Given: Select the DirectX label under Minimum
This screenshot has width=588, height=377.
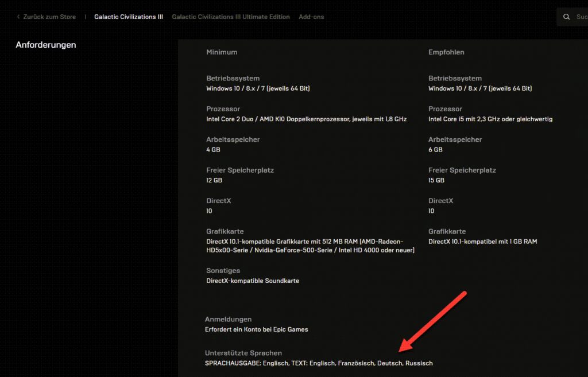Looking at the screenshot, I should coord(218,201).
